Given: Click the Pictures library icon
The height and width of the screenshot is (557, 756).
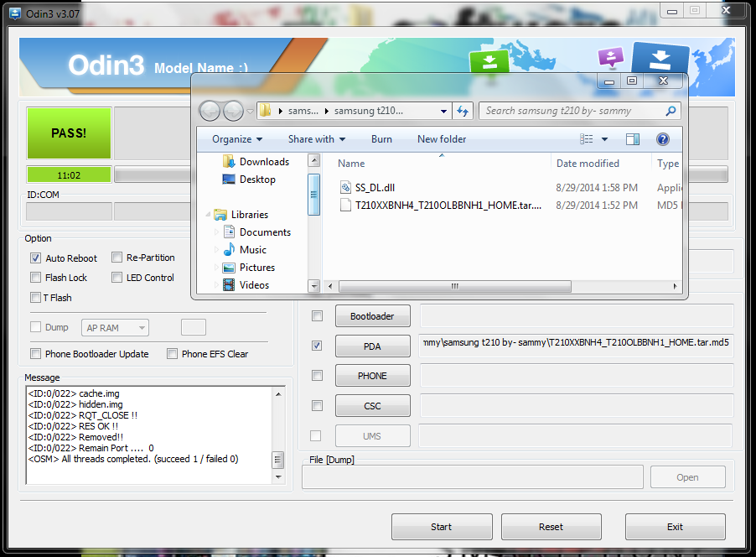Looking at the screenshot, I should [229, 268].
